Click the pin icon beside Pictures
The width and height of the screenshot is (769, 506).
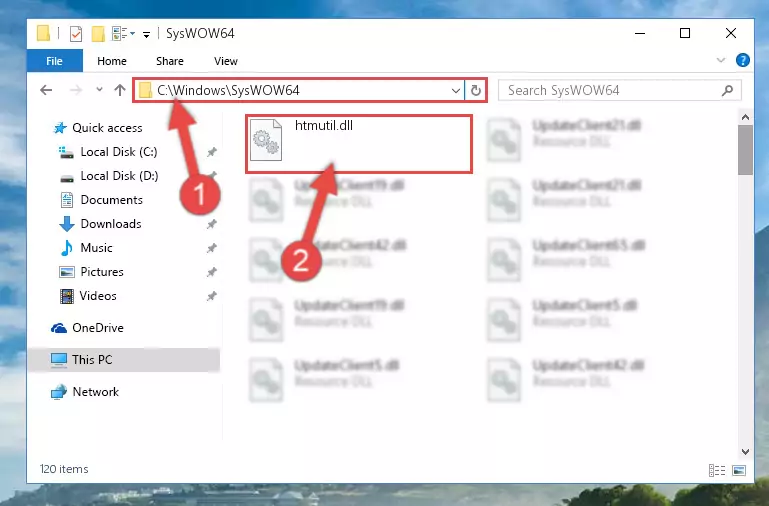[211, 272]
